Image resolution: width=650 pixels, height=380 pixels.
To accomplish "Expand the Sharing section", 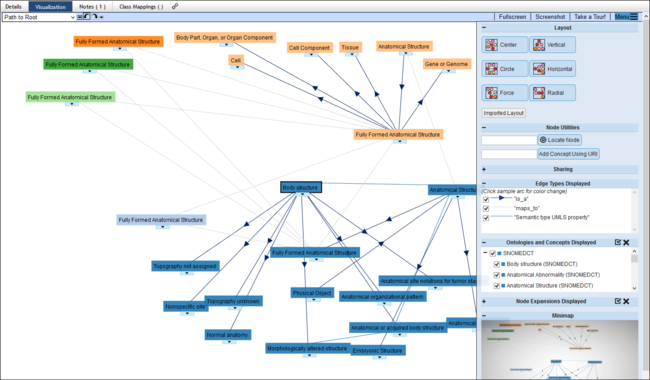I will (484, 169).
